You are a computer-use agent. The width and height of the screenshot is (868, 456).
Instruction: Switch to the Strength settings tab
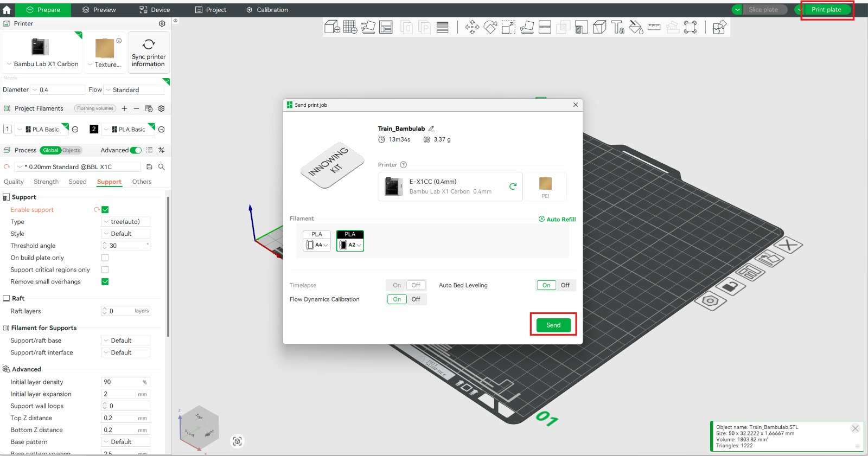pos(46,182)
